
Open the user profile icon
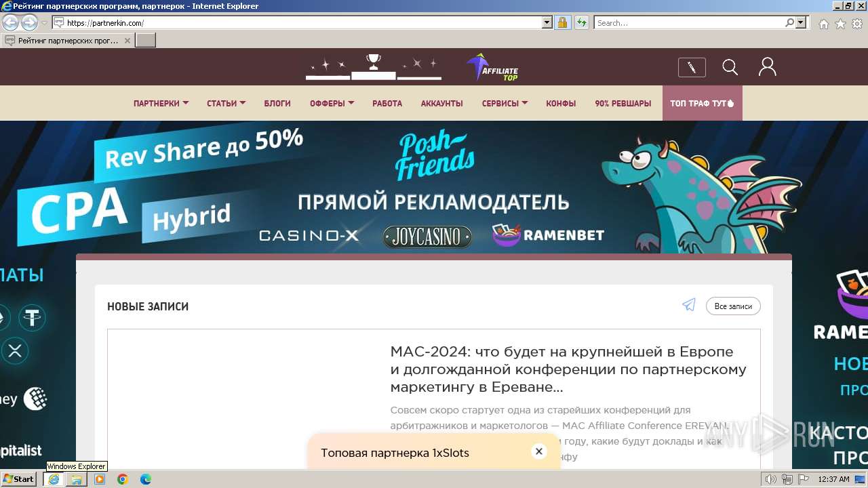click(x=767, y=66)
